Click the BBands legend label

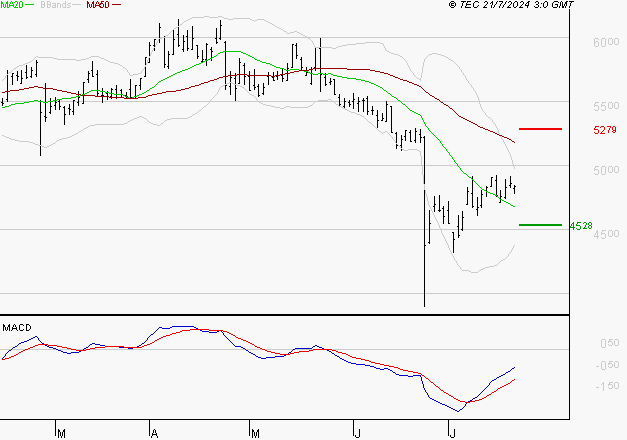click(x=56, y=5)
